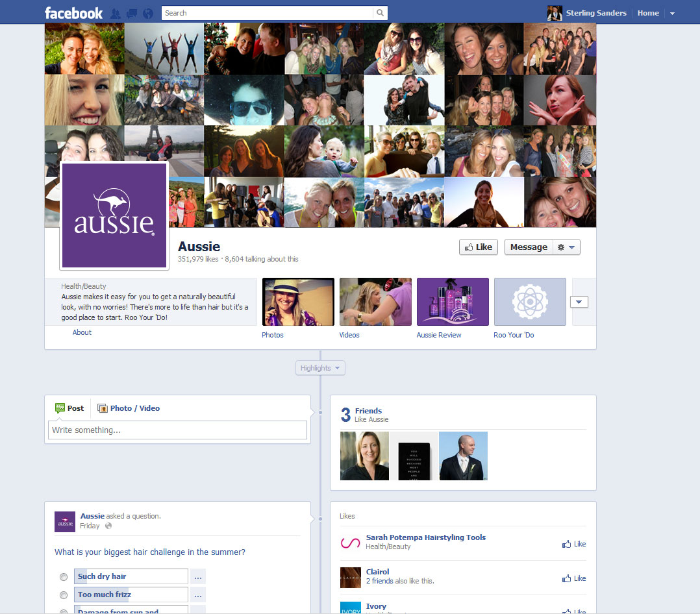The image size is (700, 614).
Task: Click the Like button for Aussie page
Action: (479, 247)
